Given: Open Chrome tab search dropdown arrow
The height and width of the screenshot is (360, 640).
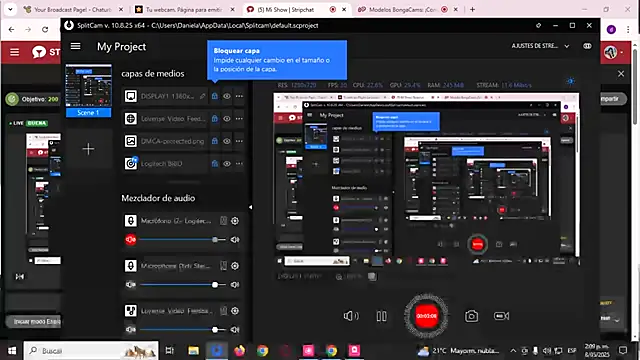Looking at the screenshot, I should point(10,9).
